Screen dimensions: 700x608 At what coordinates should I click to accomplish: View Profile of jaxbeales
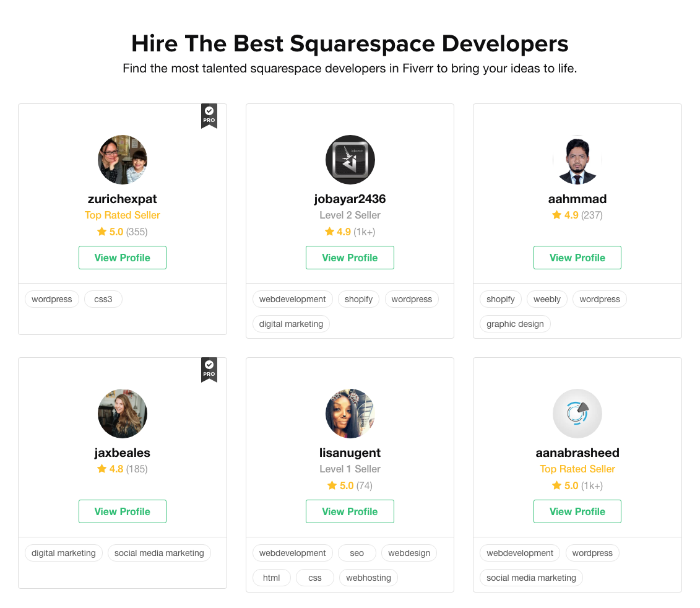point(123,511)
